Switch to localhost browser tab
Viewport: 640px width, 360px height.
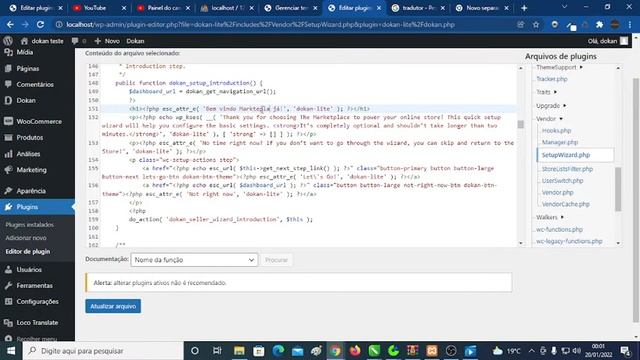(x=227, y=8)
